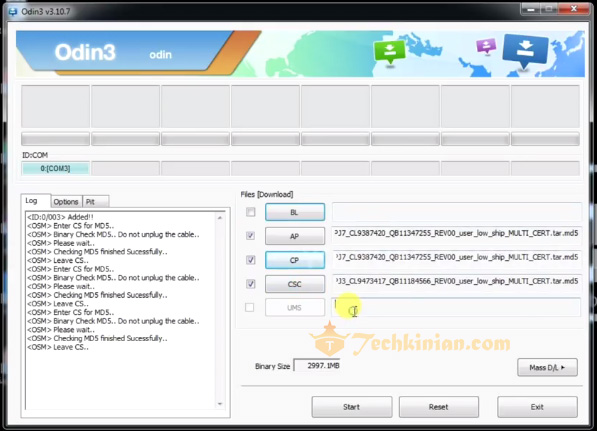Click the blue download banner icon
This screenshot has height=431, width=597.
525,51
